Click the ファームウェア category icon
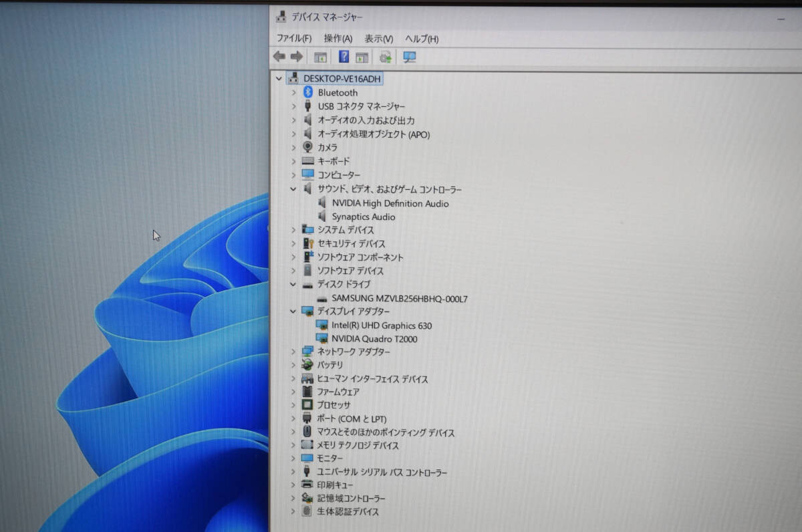The image size is (802, 532). click(307, 392)
